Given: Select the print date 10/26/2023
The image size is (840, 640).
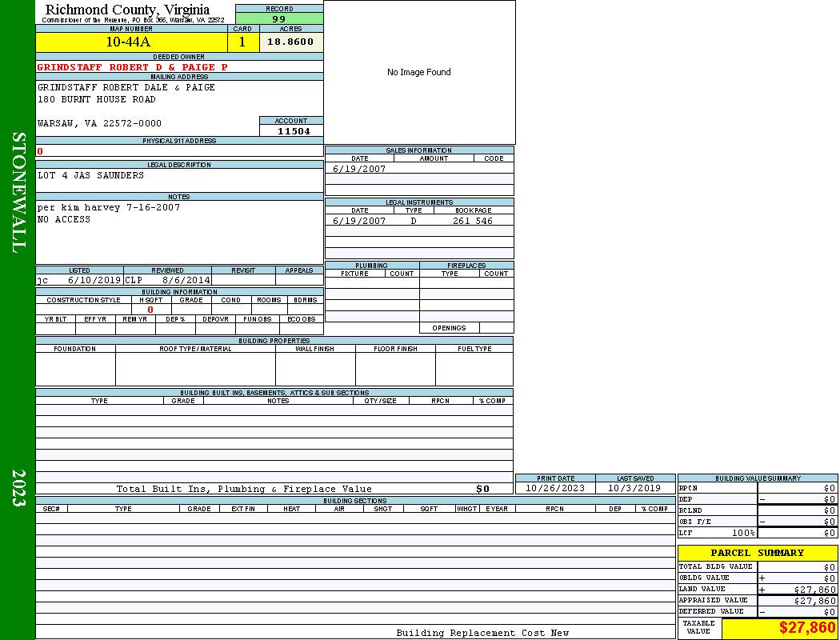Looking at the screenshot, I should click(555, 488).
